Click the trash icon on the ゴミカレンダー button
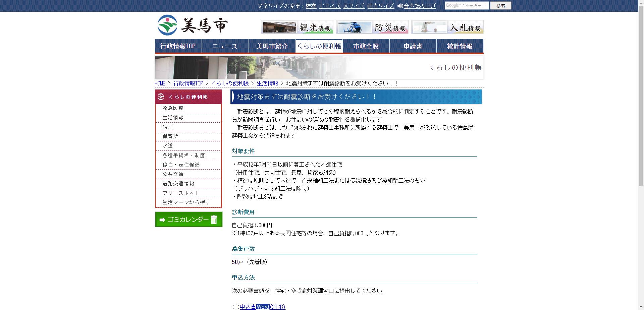644x310 pixels. pyautogui.click(x=214, y=220)
